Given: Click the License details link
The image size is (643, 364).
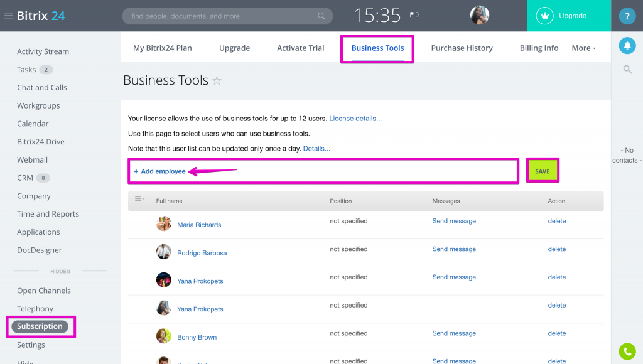Looking at the screenshot, I should pyautogui.click(x=355, y=119).
